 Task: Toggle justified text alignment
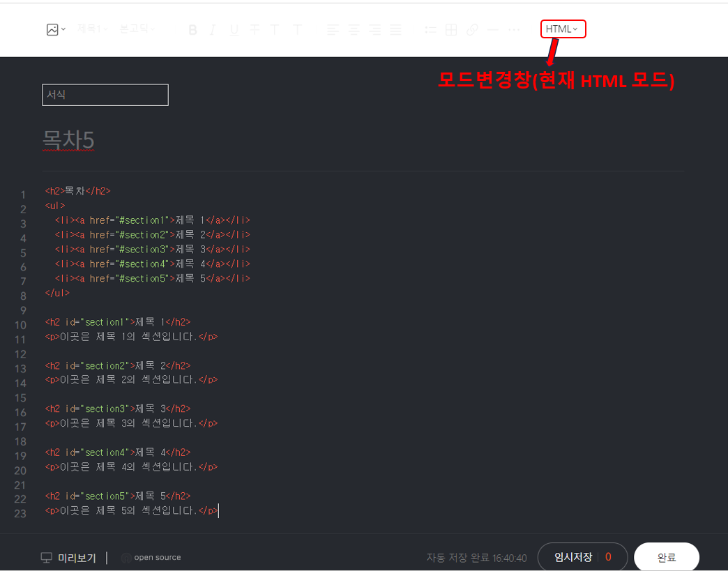tap(396, 29)
